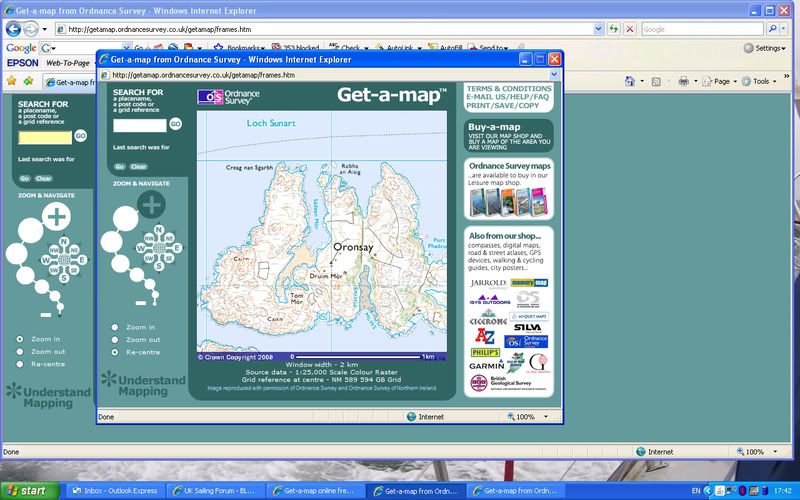Click the Philip's logo

pos(485,353)
